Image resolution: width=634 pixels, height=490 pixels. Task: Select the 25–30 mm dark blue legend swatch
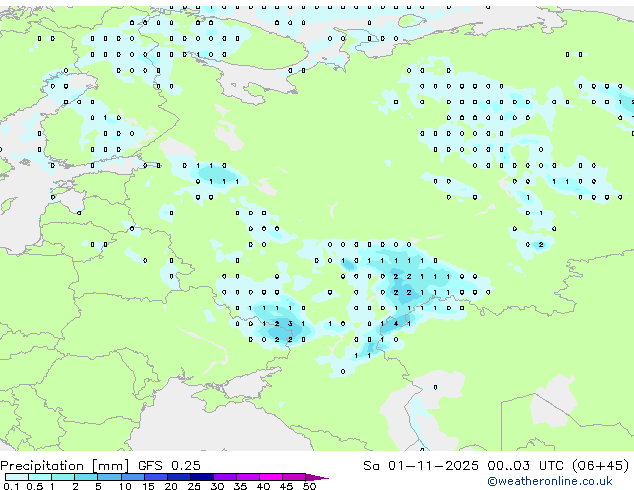click(201, 477)
